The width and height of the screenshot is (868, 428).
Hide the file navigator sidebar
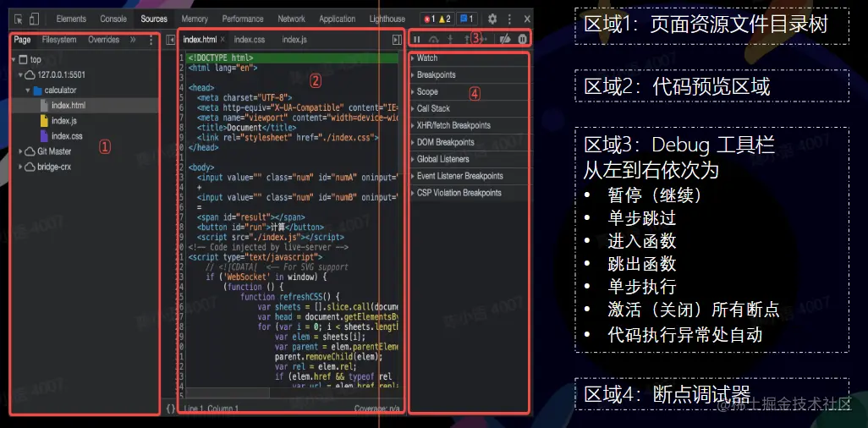171,40
